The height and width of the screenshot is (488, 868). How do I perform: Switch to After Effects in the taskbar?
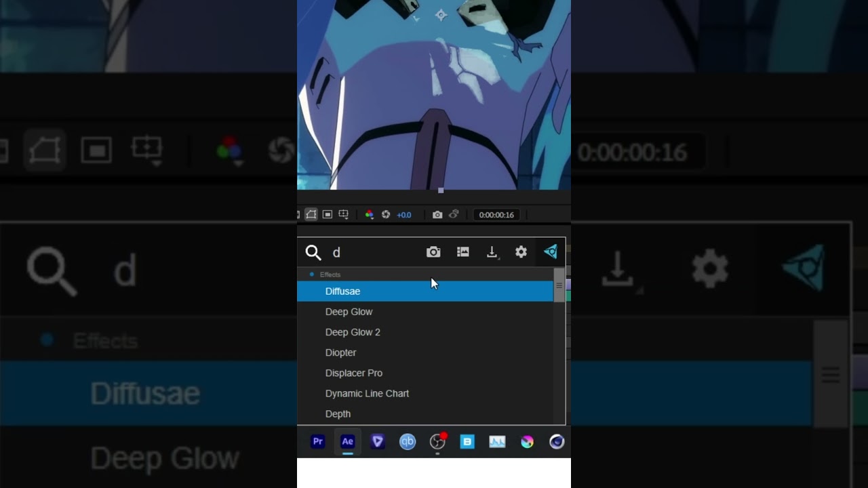(347, 442)
